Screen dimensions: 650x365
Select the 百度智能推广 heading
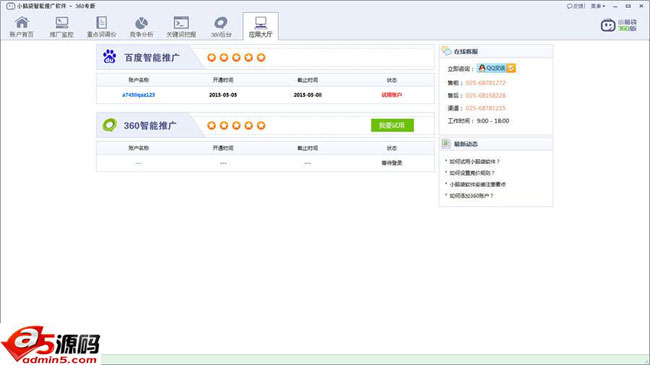coord(152,58)
